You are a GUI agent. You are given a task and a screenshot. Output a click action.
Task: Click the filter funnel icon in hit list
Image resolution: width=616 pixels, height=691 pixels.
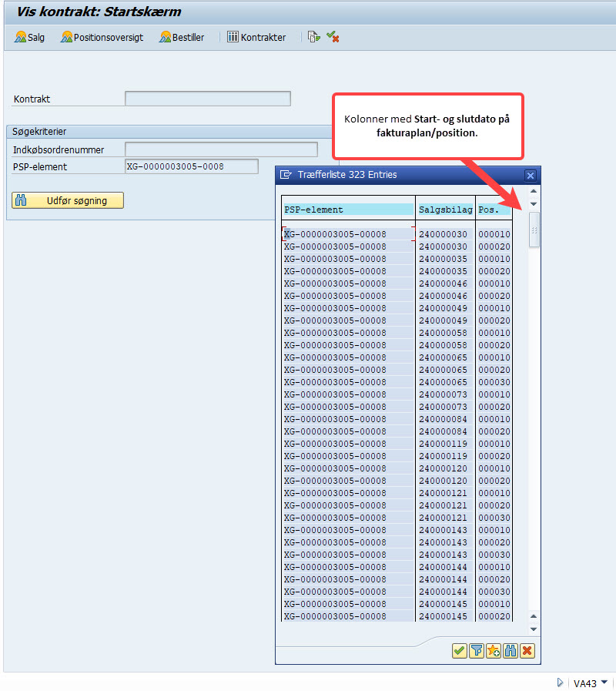click(x=477, y=651)
